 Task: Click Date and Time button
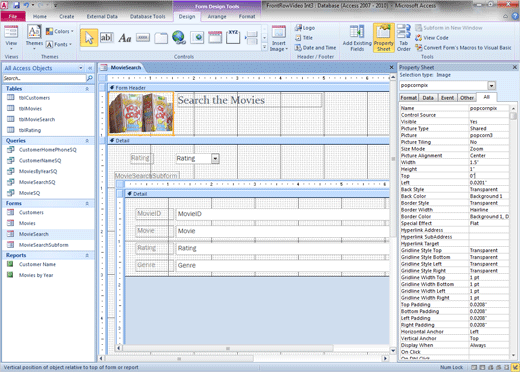[x=315, y=48]
